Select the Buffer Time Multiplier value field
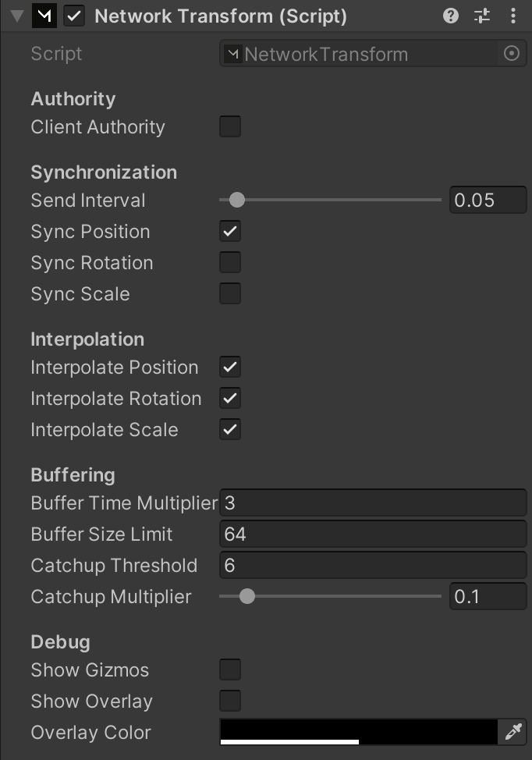Viewport: 532px width, 760px height. click(x=373, y=503)
